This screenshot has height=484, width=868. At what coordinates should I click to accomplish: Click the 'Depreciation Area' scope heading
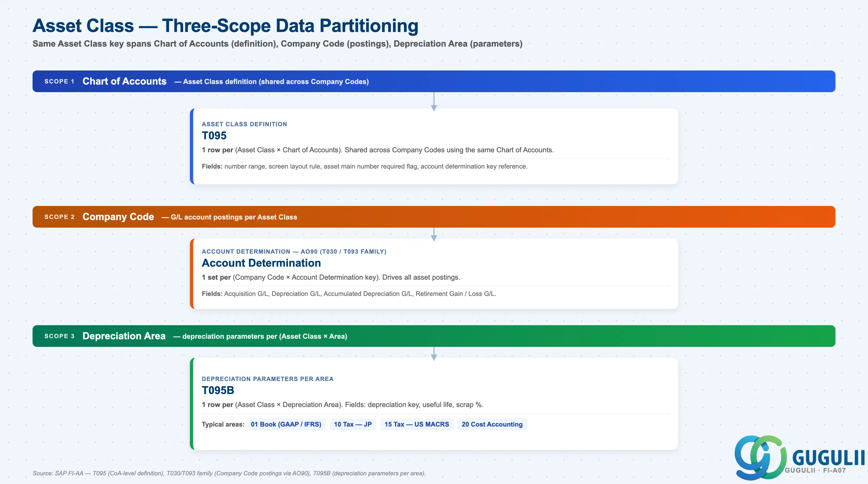[124, 336]
